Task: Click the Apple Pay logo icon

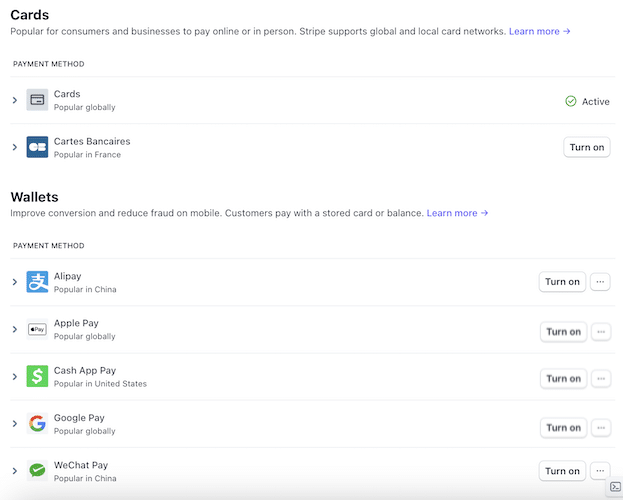Action: [37, 329]
